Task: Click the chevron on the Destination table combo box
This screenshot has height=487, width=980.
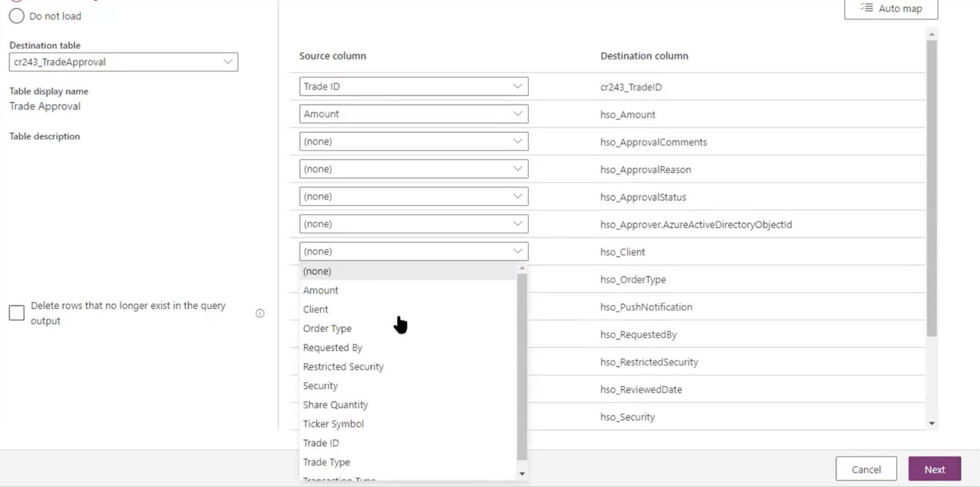Action: point(227,62)
